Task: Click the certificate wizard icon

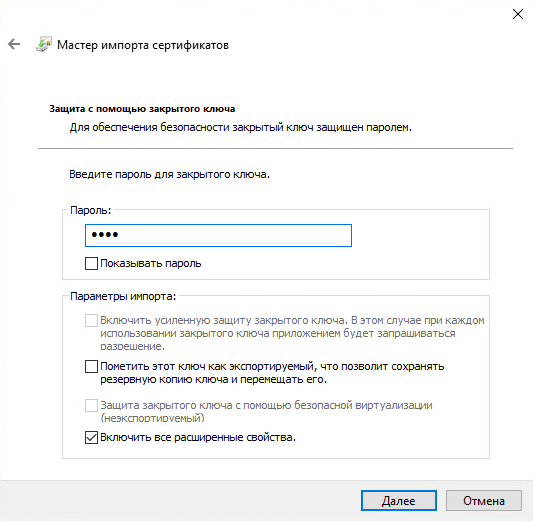Action: pos(44,44)
